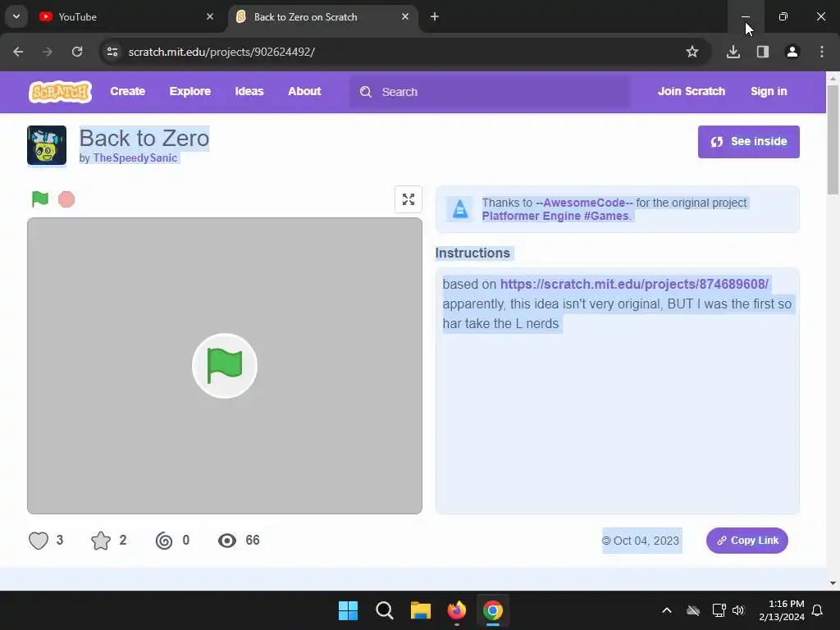Screen dimensions: 840x630
Task: Open the Create menu item
Action: pyautogui.click(x=127, y=91)
